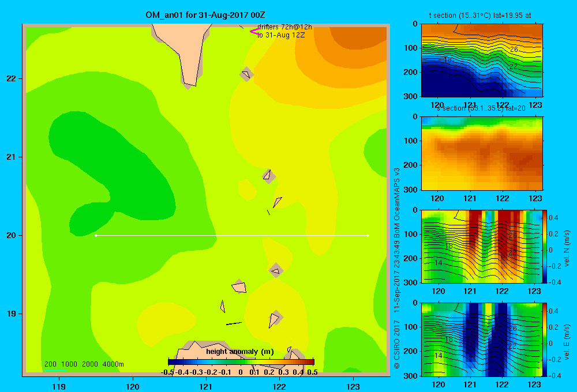Open the eastward velocity section plot
577x392 pixels.
point(482,340)
